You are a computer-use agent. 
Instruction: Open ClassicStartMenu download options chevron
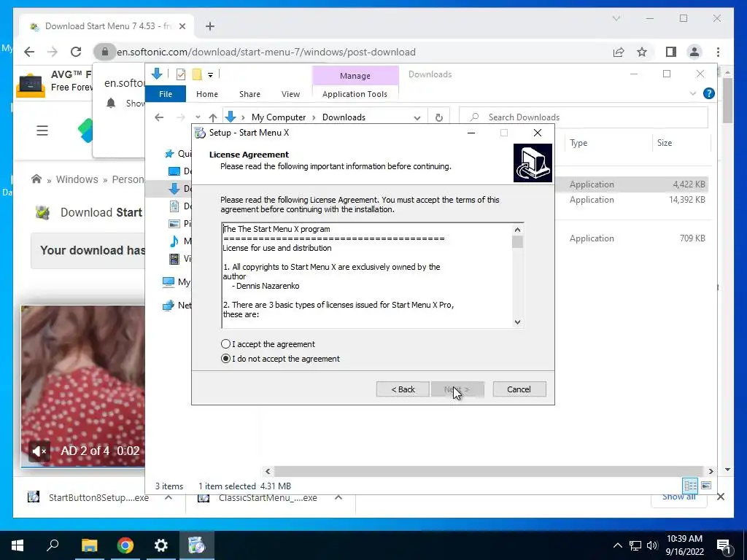[x=338, y=497]
